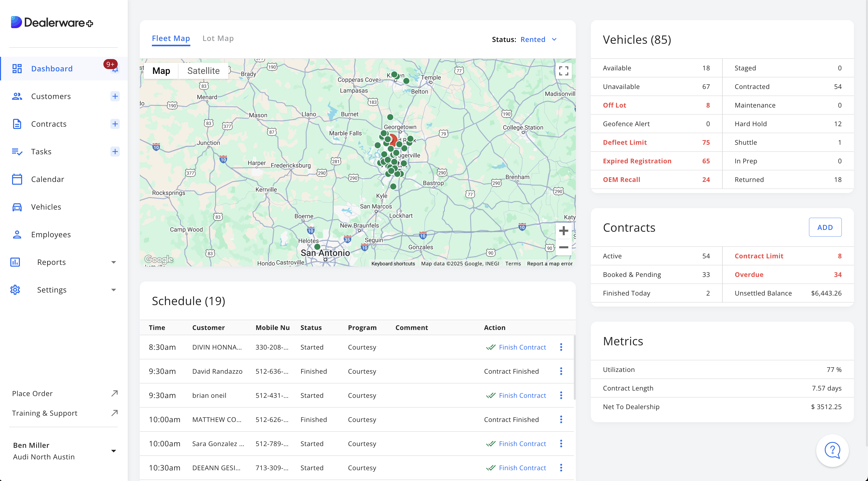The image size is (868, 481).
Task: Open map Terms link
Action: (513, 263)
